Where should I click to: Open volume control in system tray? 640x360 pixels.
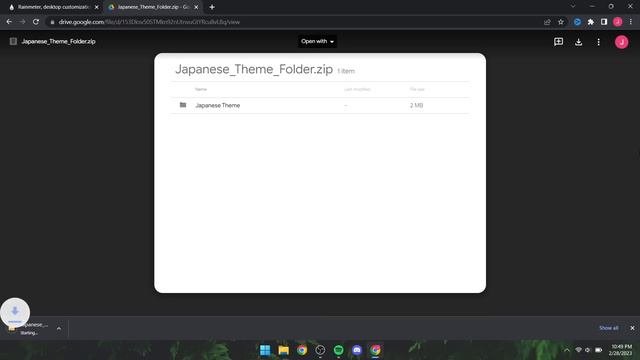pos(587,350)
